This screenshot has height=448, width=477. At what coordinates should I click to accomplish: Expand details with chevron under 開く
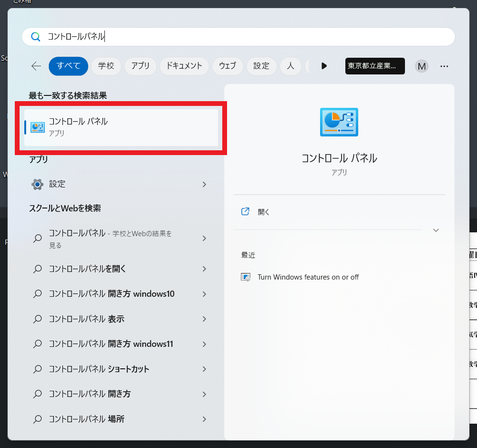[x=436, y=230]
